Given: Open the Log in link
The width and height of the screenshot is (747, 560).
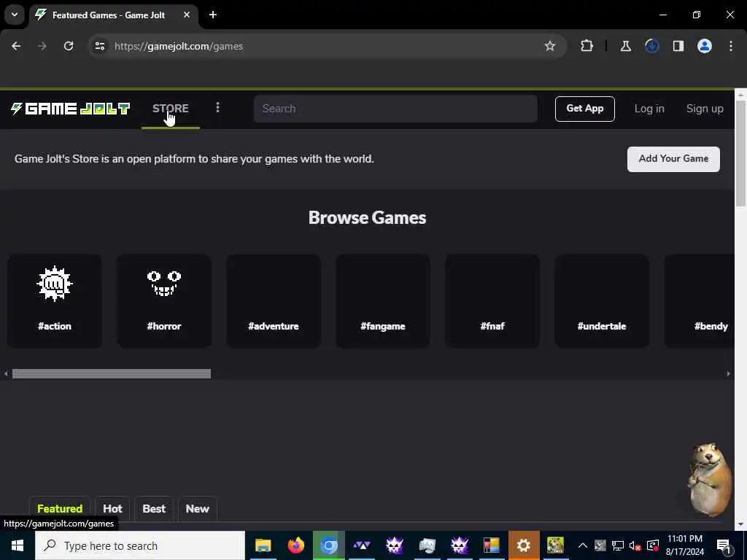Looking at the screenshot, I should (x=649, y=109).
